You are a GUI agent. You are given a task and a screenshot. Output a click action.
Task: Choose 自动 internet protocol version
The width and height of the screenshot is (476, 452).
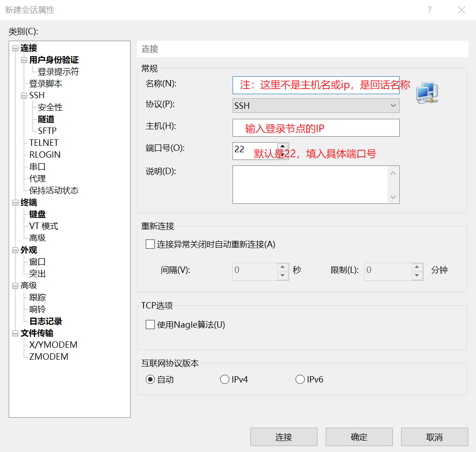point(149,379)
